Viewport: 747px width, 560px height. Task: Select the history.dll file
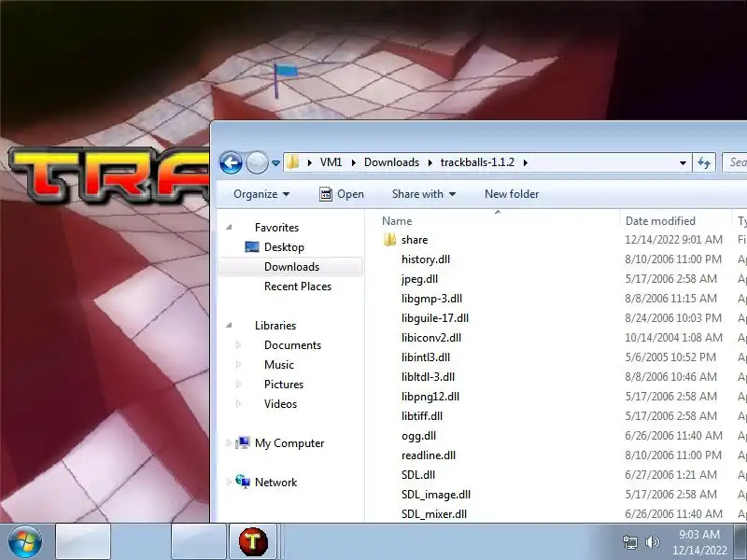coord(426,259)
